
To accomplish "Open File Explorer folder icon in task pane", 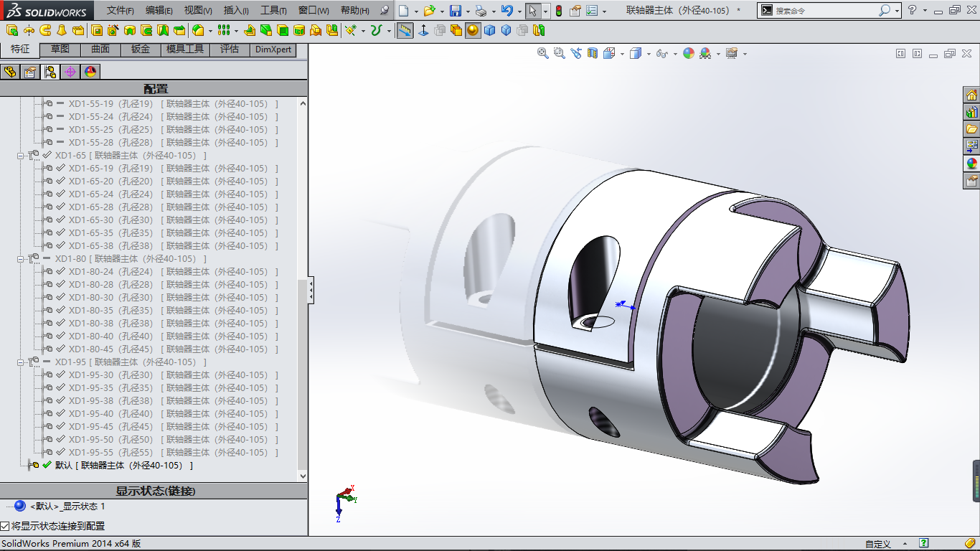I will [x=972, y=129].
